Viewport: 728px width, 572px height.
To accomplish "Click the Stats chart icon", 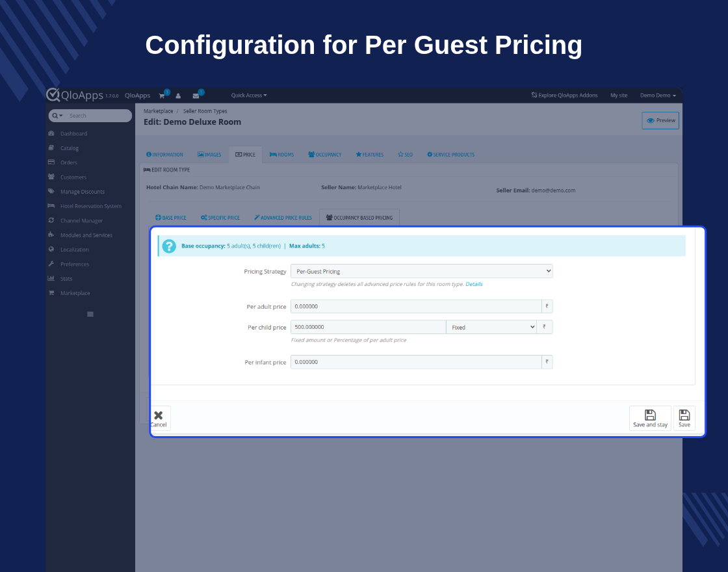I will click(51, 278).
